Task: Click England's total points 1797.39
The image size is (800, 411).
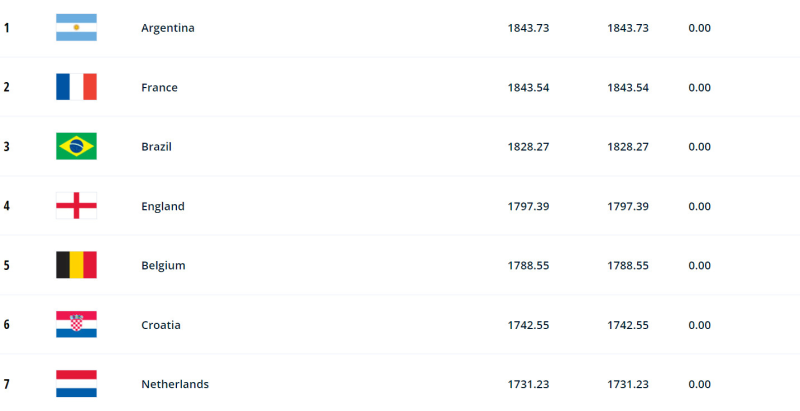Action: click(528, 206)
